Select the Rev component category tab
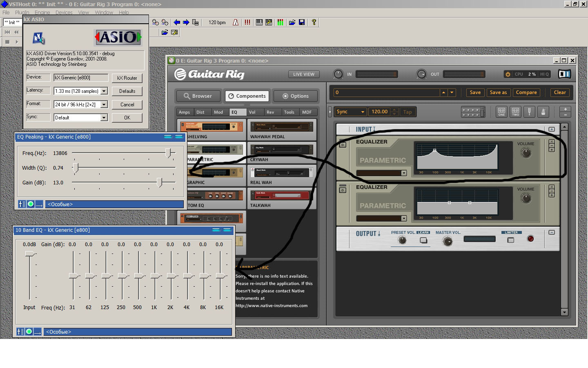This screenshot has width=588, height=368. point(270,112)
